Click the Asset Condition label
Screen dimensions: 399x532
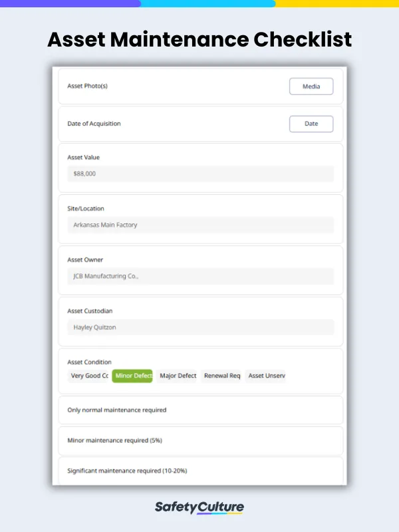click(89, 362)
